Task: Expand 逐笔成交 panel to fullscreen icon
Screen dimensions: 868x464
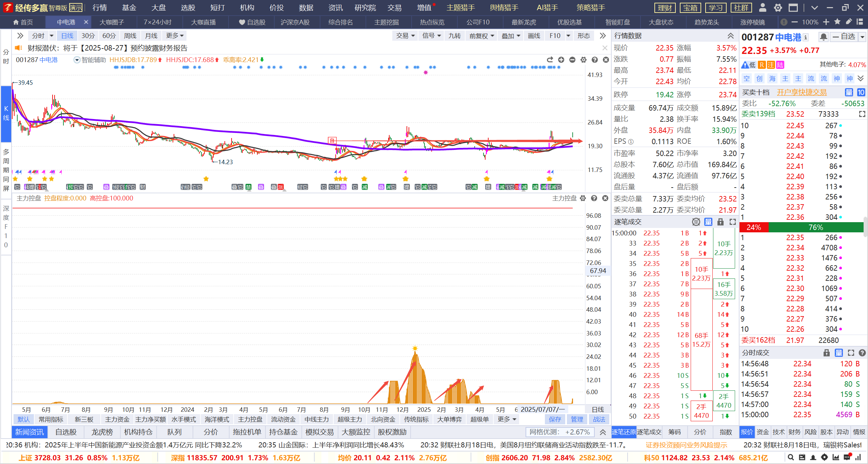Action: coord(733,222)
